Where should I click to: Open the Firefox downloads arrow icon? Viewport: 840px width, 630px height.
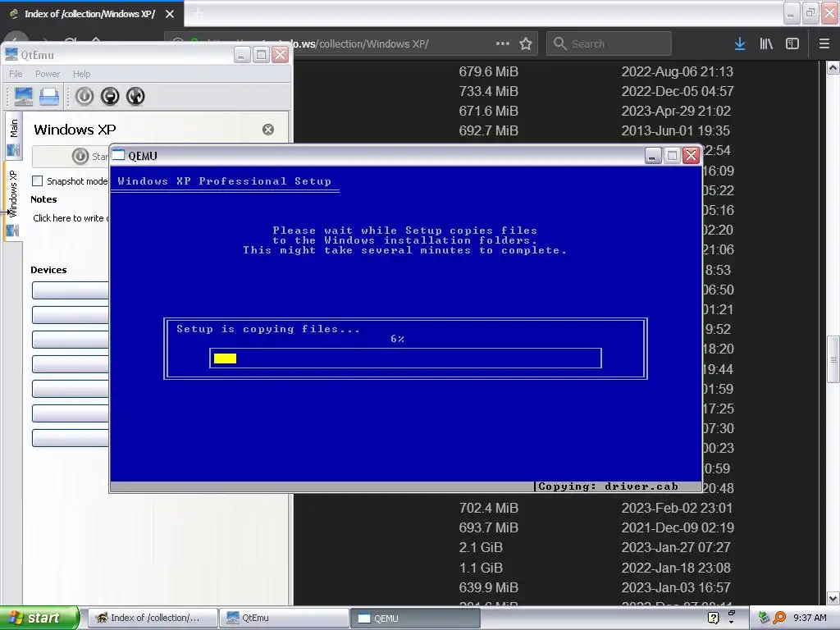pyautogui.click(x=740, y=44)
